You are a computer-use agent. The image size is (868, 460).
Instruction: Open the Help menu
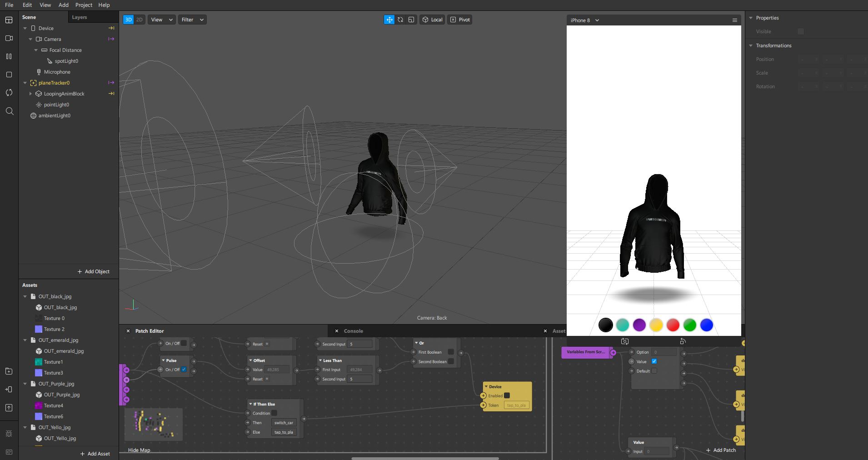point(104,5)
